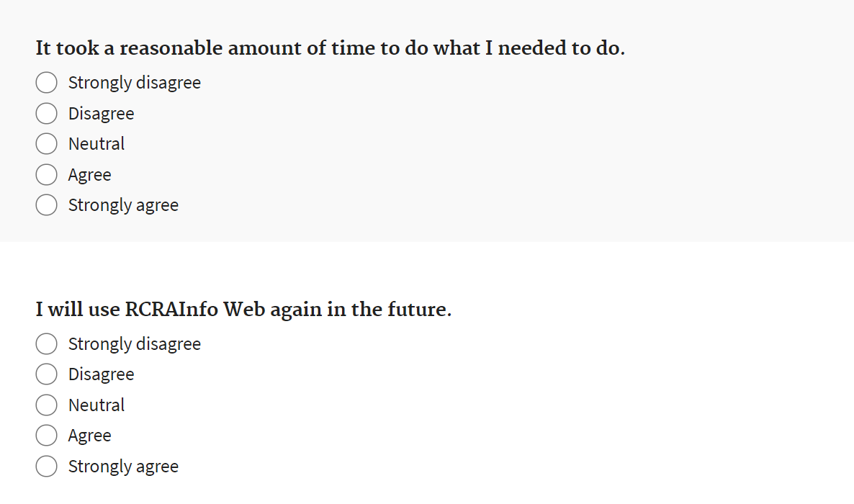Select 'Strongly disagree' radio for RCRAInfo future use
This screenshot has width=854, height=504.
point(47,344)
